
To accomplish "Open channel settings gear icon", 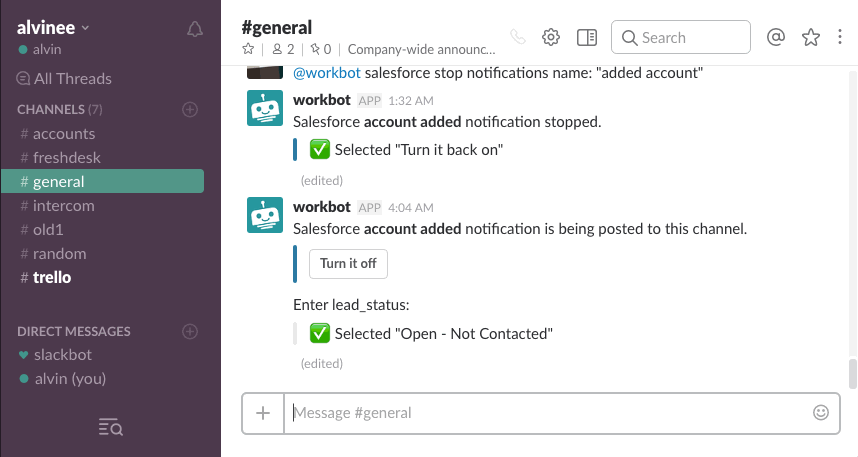I will (550, 37).
